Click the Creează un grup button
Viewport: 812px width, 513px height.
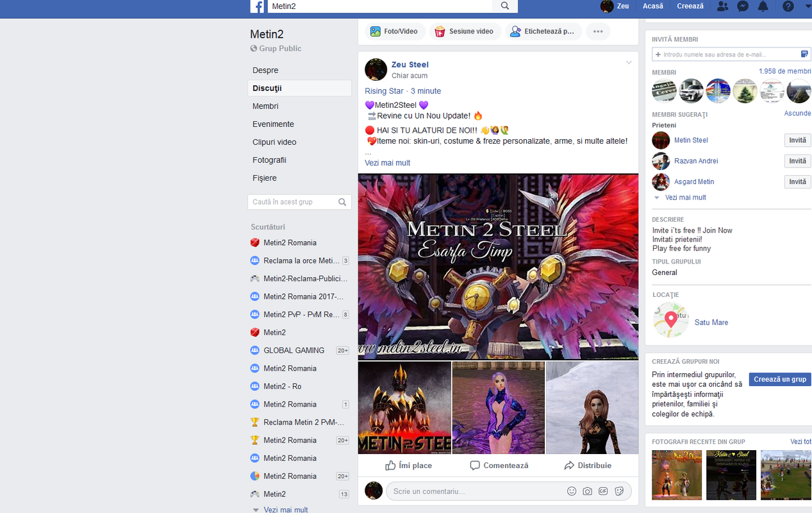point(780,379)
